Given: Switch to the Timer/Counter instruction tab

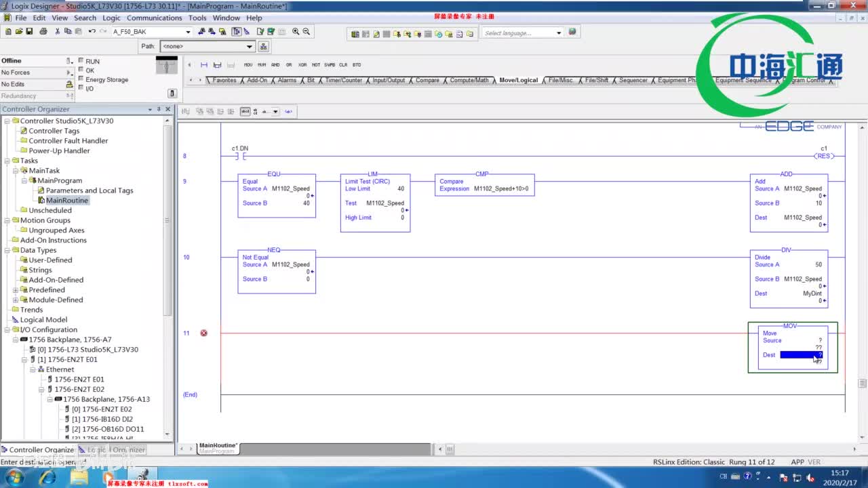Looking at the screenshot, I should (344, 80).
